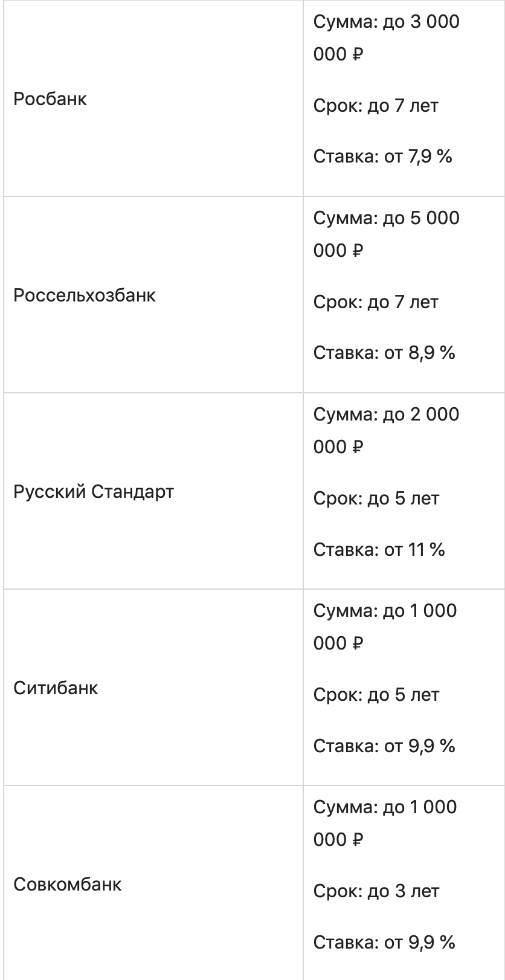Viewport: 505px width, 980px height.
Task: Click Росбанк term 'до 7 лет'
Action: coord(376,106)
